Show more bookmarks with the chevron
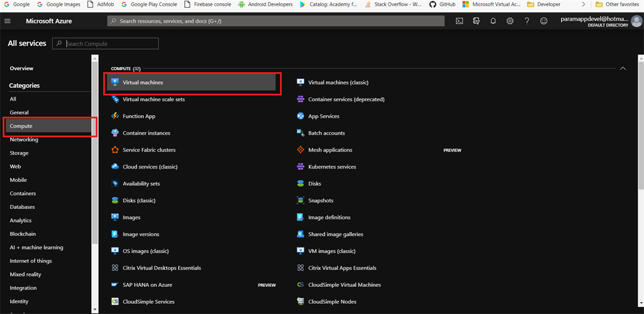The height and width of the screenshot is (314, 644). [x=584, y=4]
